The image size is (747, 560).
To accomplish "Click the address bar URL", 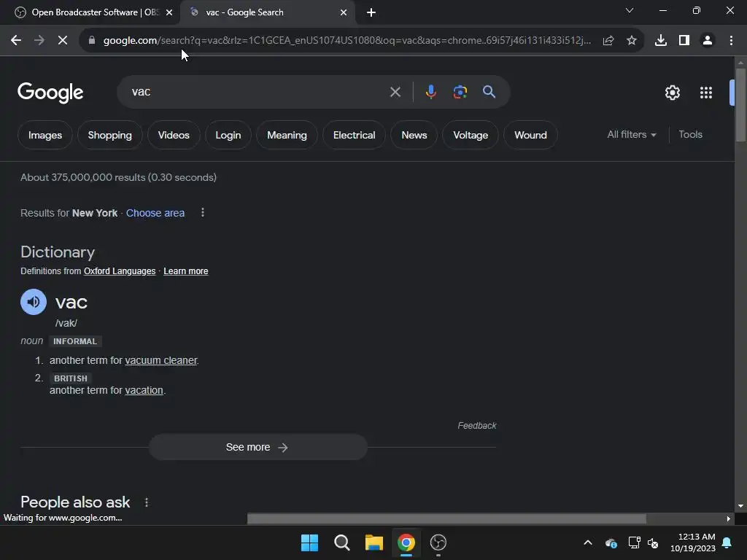I will (x=347, y=41).
